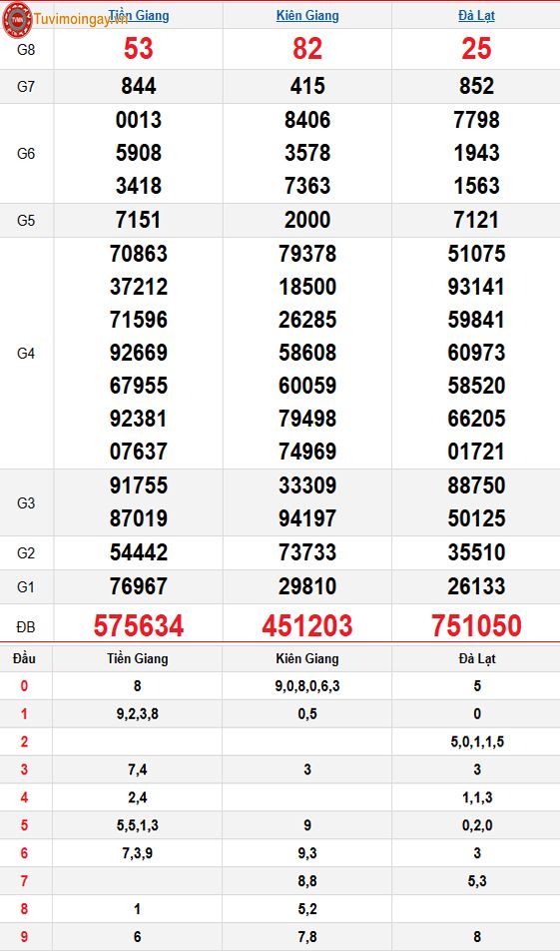560x952 pixels.
Task: Click the Đầu column header
Action: [24, 658]
